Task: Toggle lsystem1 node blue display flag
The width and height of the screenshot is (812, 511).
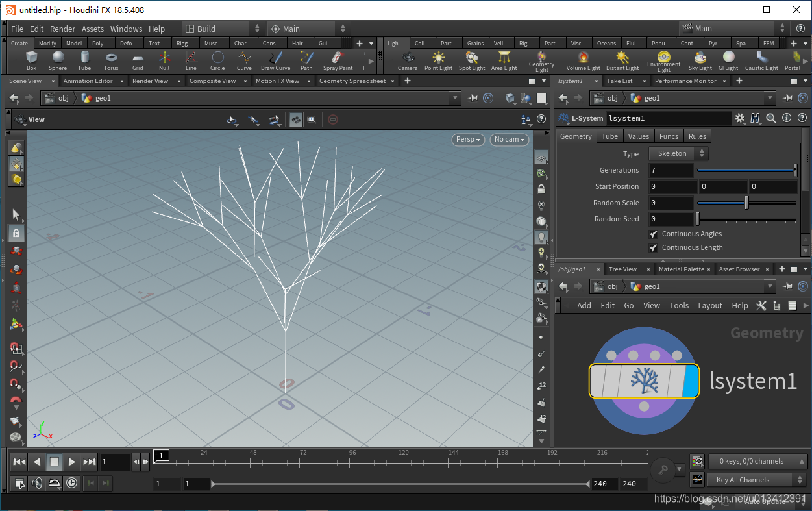Action: pyautogui.click(x=691, y=380)
